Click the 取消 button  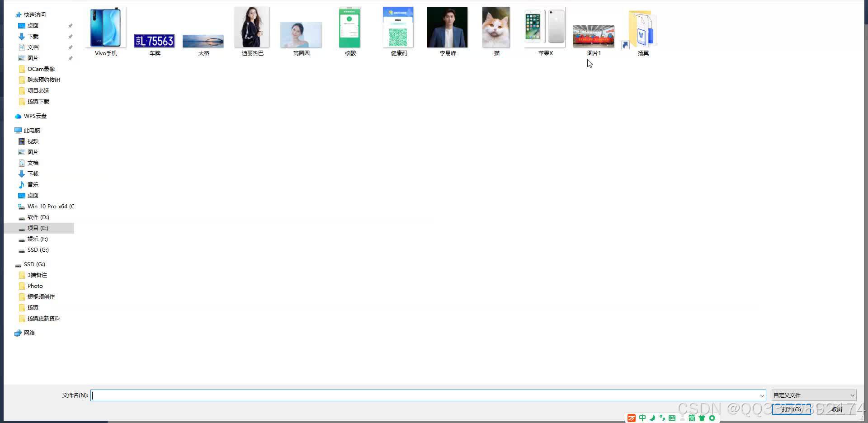click(836, 409)
